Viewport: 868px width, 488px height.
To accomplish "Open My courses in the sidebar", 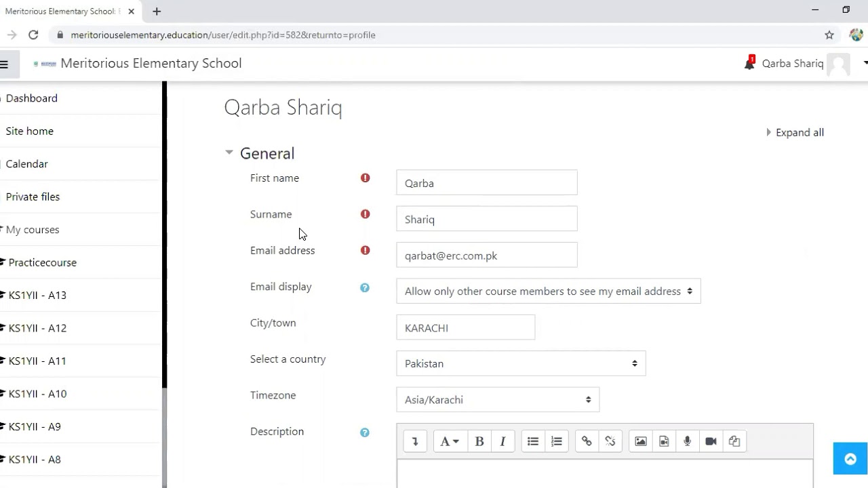I will click(33, 230).
